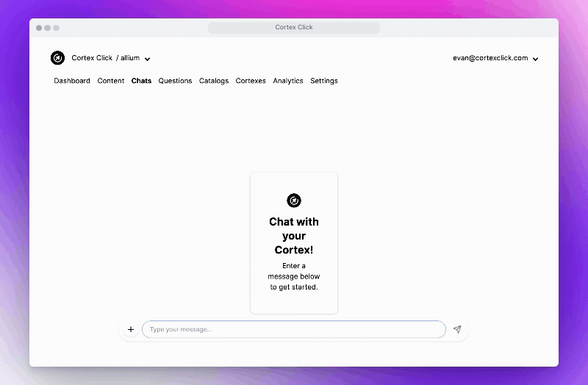Screen dimensions: 588x385
Task: Go to the Dashboard page
Action: point(72,81)
